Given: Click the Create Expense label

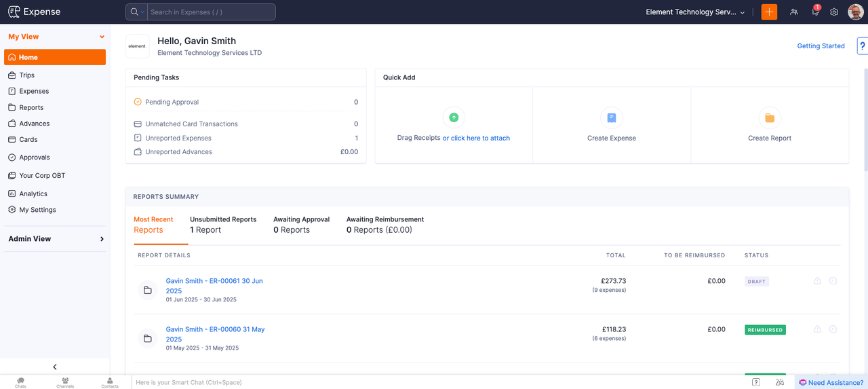Looking at the screenshot, I should coord(612,138).
